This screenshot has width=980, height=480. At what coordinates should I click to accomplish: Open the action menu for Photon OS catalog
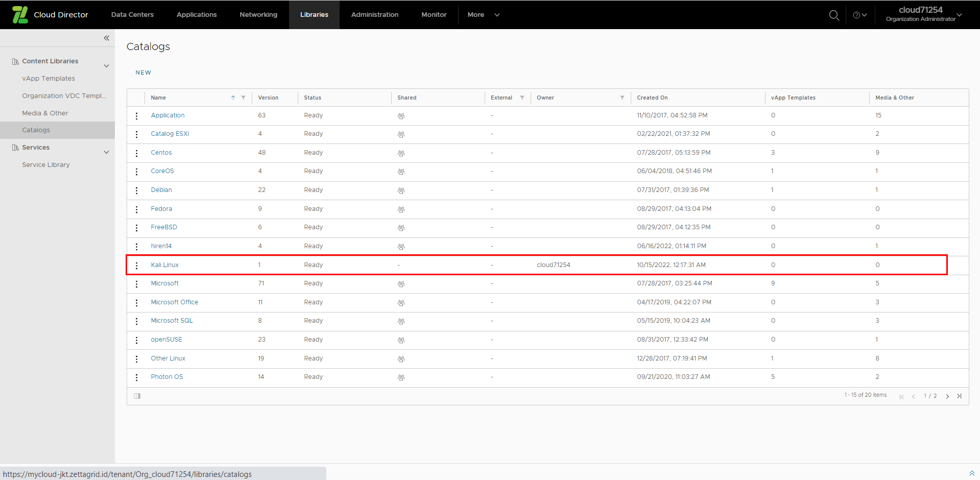point(136,377)
